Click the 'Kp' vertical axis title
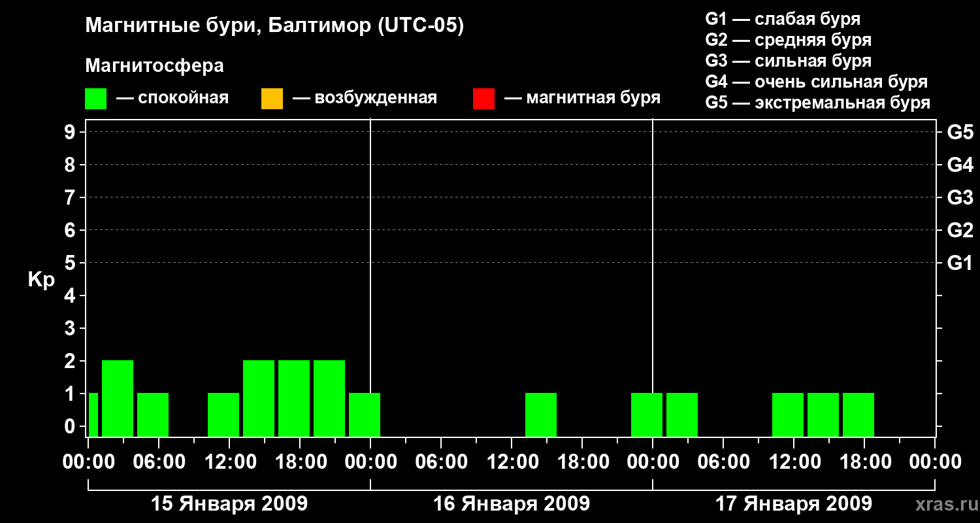Image resolution: width=980 pixels, height=523 pixels. [x=41, y=280]
